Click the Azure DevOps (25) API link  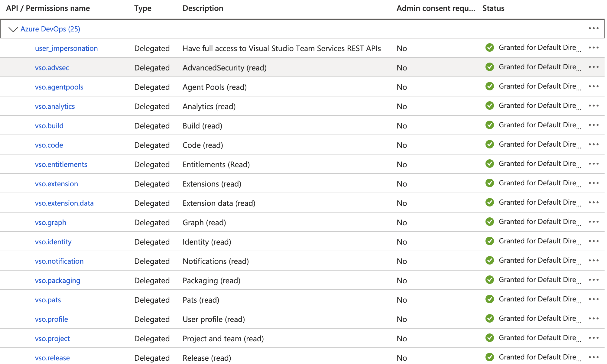click(50, 29)
